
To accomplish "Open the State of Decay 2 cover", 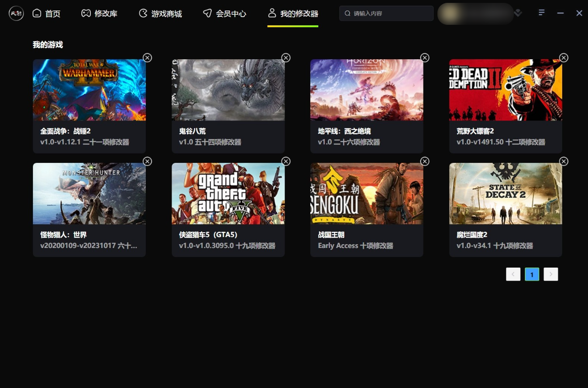I will coord(506,194).
